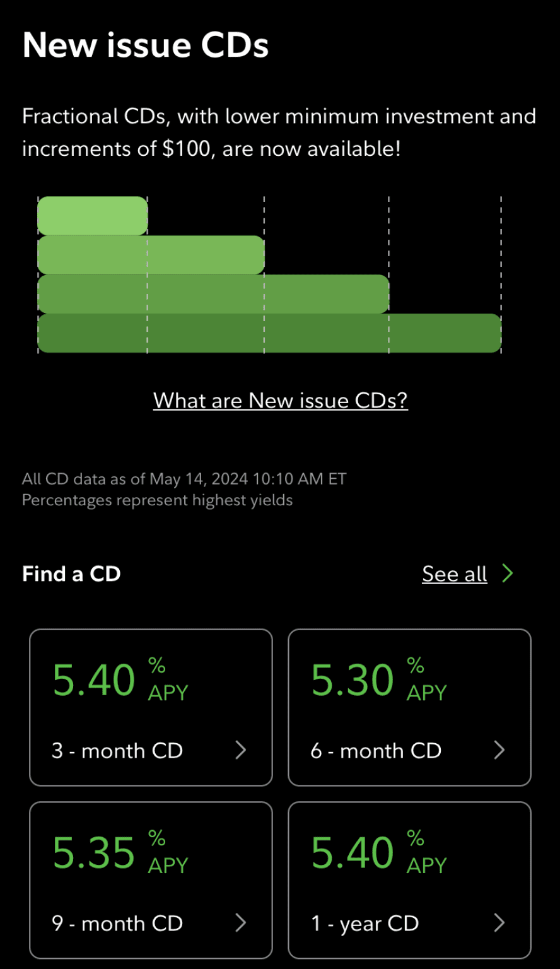Click the chevron arrow on 3-month CD card
The height and width of the screenshot is (969, 560).
241,750
